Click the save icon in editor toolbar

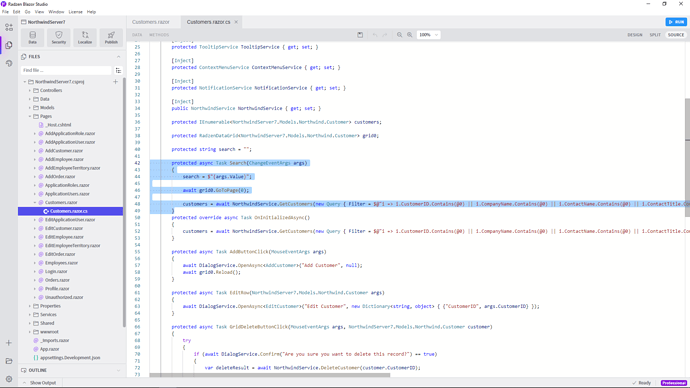pyautogui.click(x=360, y=35)
